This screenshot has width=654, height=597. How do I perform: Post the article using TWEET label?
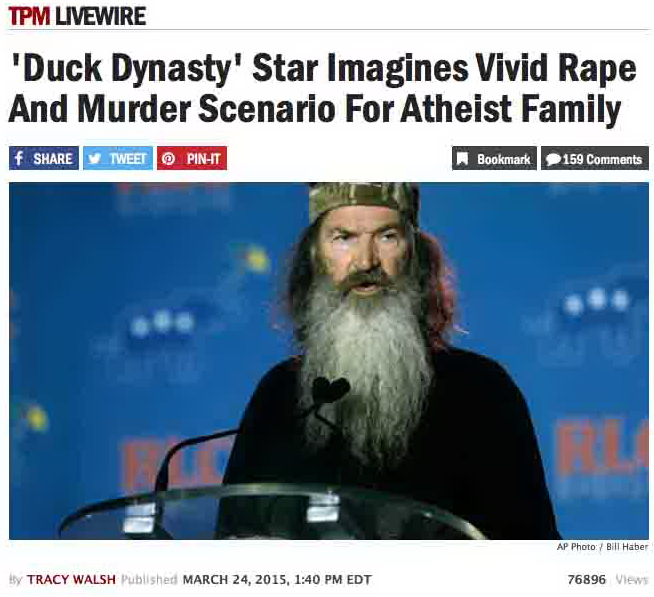(128, 159)
